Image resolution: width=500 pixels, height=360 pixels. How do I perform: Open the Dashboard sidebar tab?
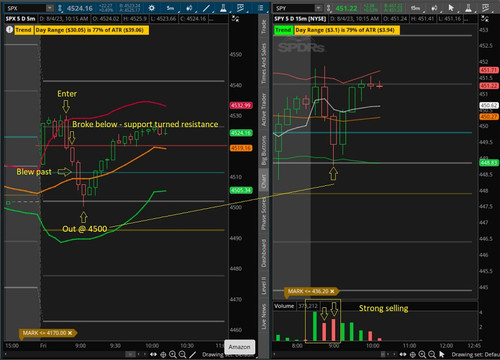pos(264,253)
